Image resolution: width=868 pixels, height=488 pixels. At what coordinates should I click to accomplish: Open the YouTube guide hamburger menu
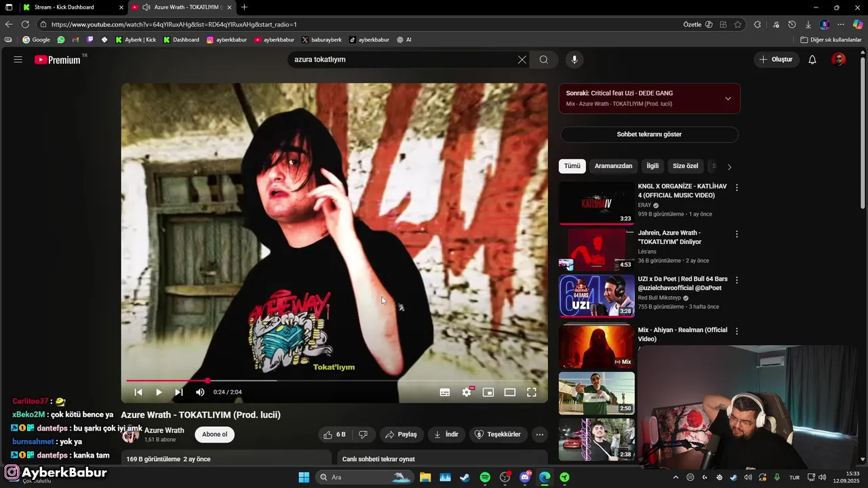[x=18, y=60]
